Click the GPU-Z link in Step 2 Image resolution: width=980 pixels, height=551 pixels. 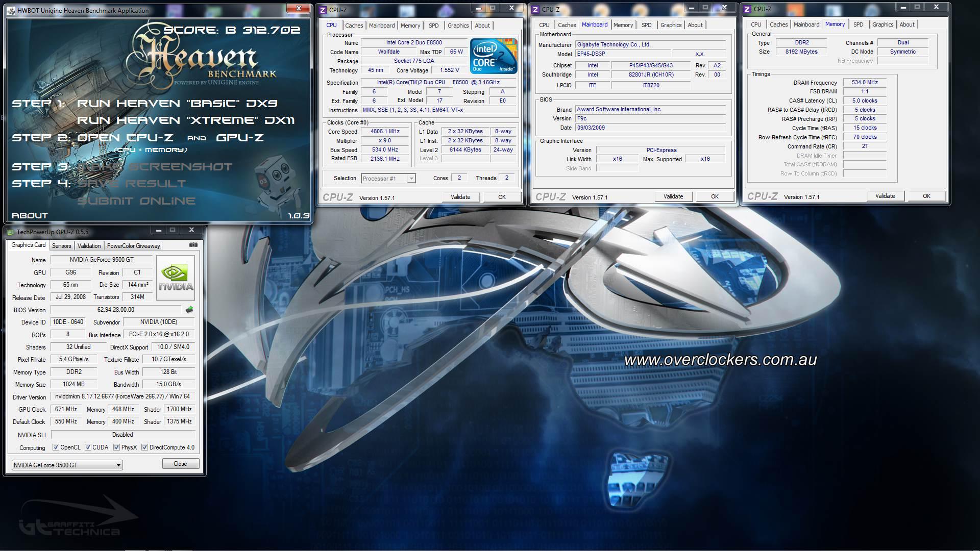pyautogui.click(x=240, y=138)
